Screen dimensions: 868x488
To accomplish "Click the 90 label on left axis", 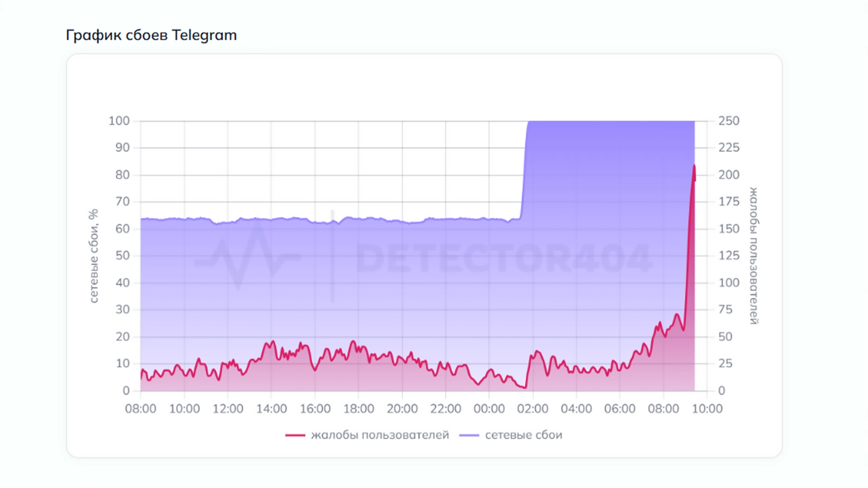I will point(123,148).
